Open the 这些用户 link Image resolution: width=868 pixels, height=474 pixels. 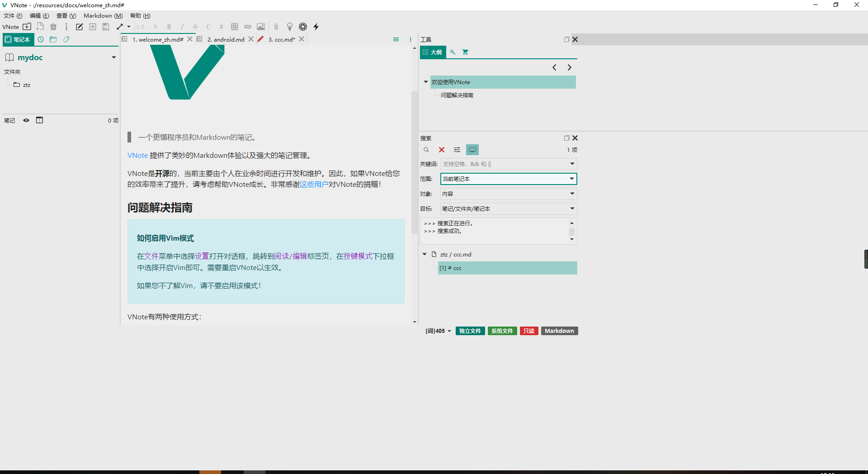[314, 185]
